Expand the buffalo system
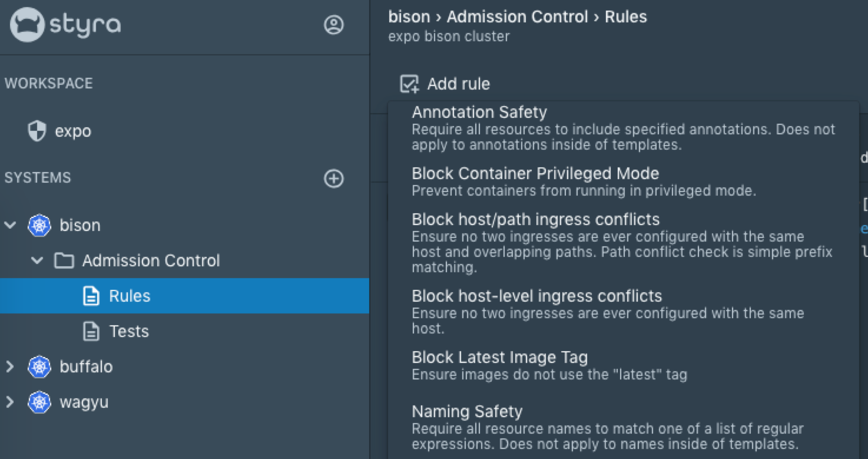868x459 pixels. pos(10,366)
